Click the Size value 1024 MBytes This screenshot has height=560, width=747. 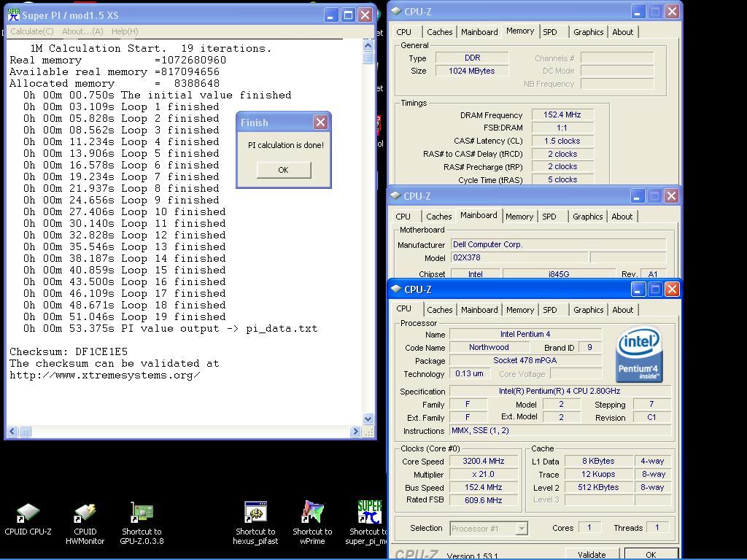(472, 71)
